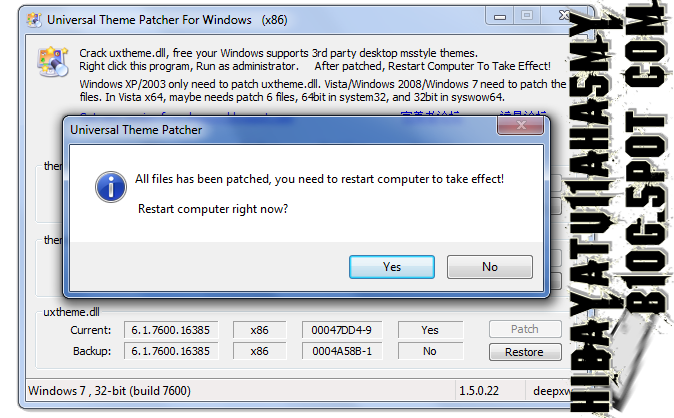Decline restart with the No button
Viewport: 674px width, 418px height.
[490, 267]
